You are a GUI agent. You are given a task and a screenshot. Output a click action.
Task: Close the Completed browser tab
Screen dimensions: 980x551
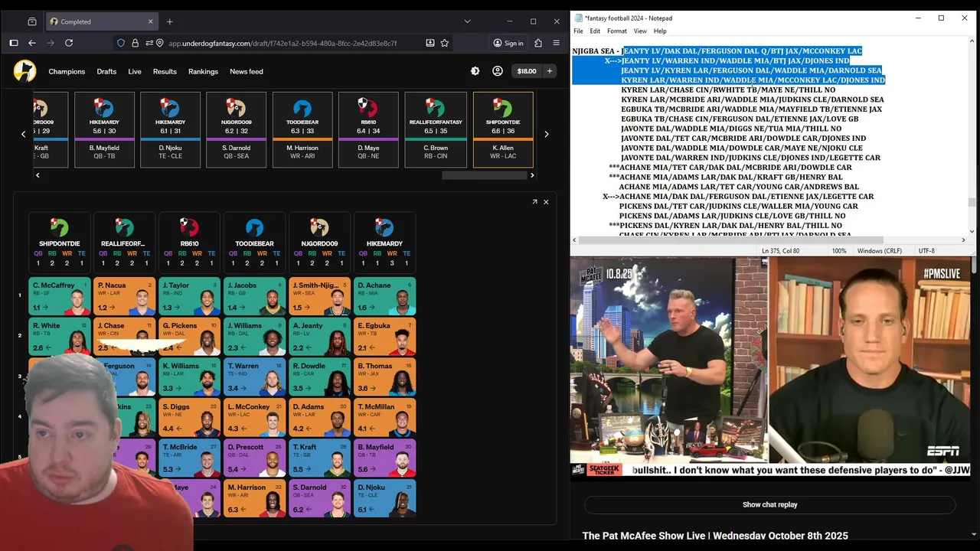point(150,21)
